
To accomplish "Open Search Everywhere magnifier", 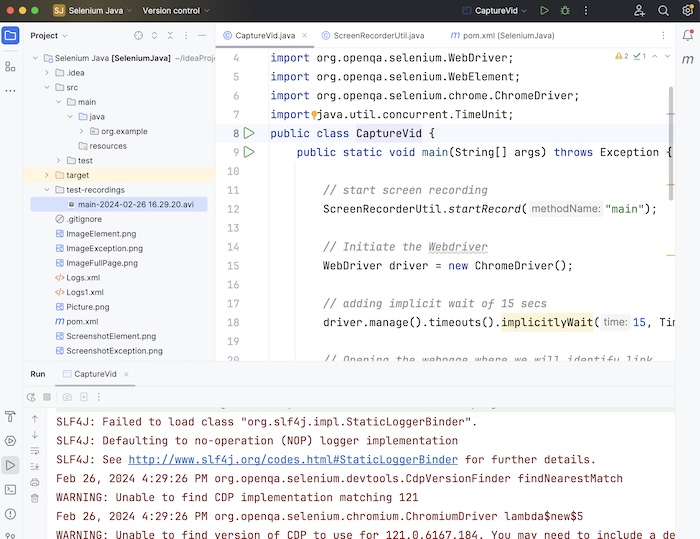I will [x=664, y=11].
